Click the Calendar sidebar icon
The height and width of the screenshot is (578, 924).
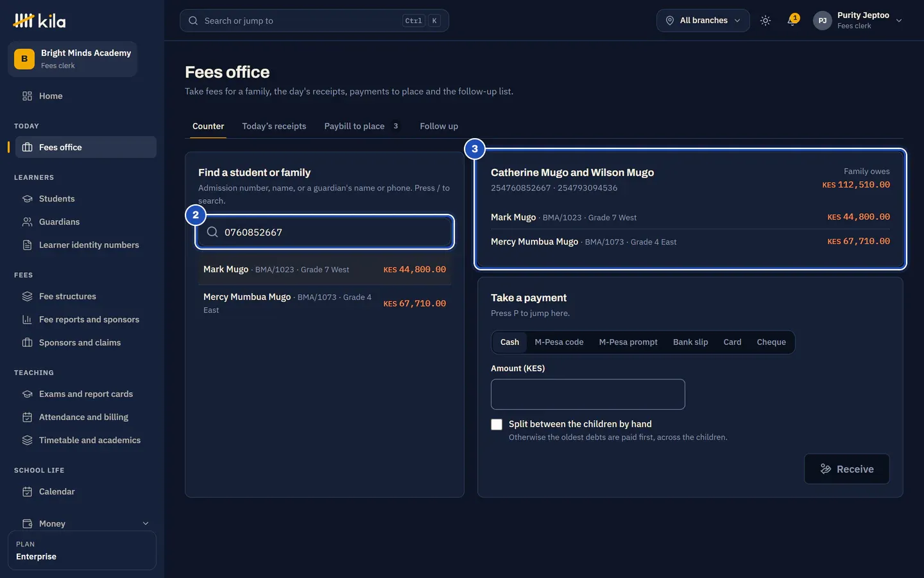27,491
